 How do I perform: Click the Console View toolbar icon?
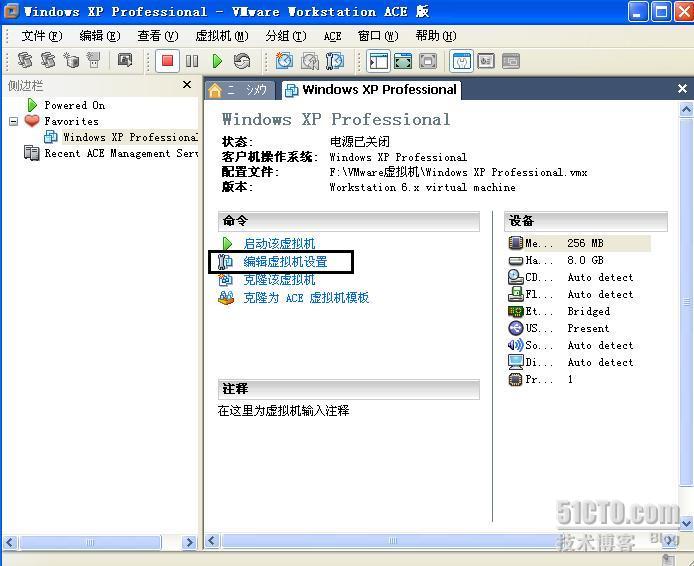[x=511, y=61]
